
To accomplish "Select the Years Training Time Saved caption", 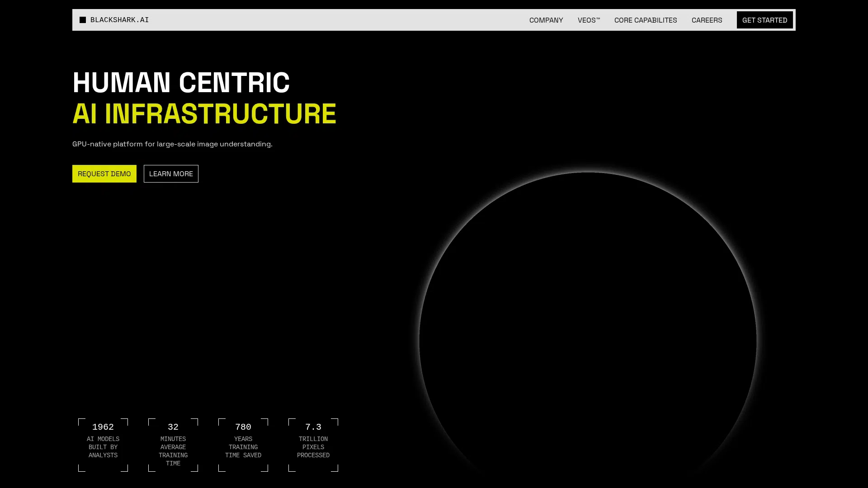I will [x=243, y=447].
